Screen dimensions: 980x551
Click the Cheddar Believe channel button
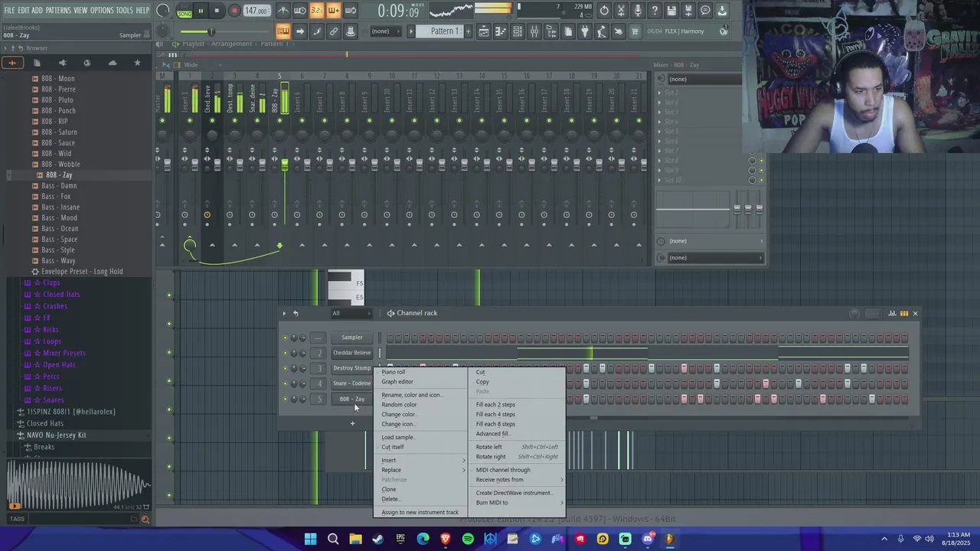tap(351, 353)
